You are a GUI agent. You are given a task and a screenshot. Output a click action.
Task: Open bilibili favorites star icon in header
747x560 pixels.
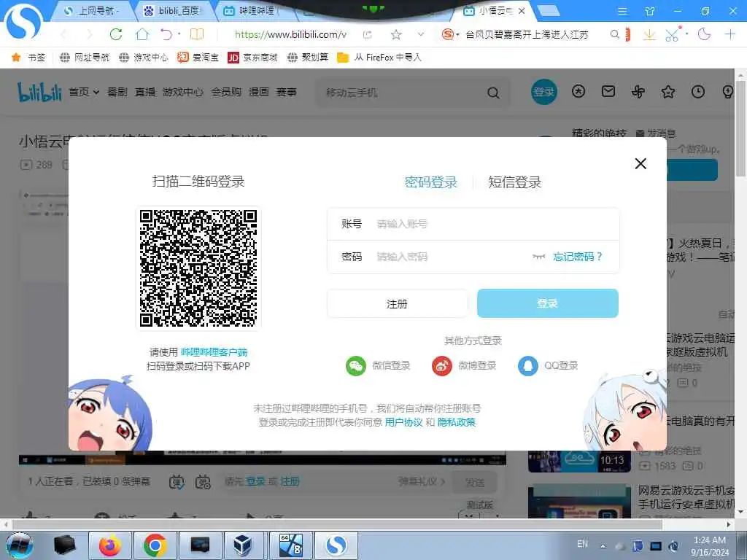click(x=668, y=91)
